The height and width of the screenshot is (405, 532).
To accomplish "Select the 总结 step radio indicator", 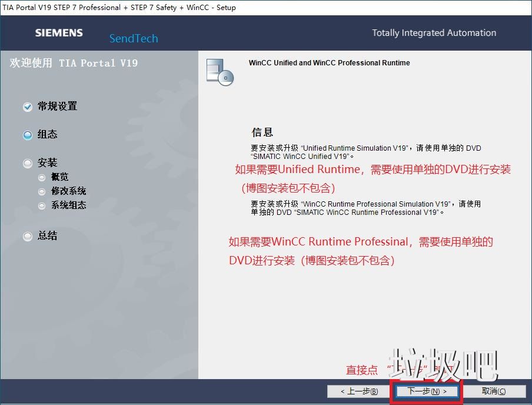I will click(27, 236).
